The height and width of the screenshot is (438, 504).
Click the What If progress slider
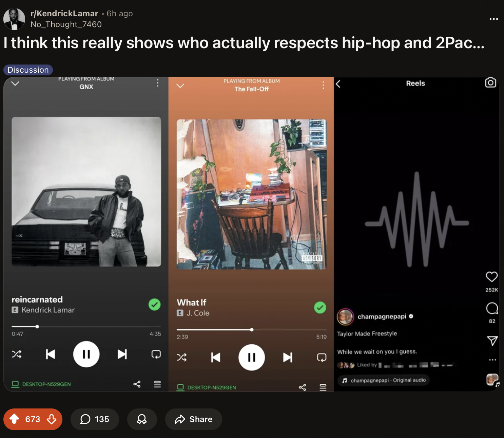(x=252, y=330)
